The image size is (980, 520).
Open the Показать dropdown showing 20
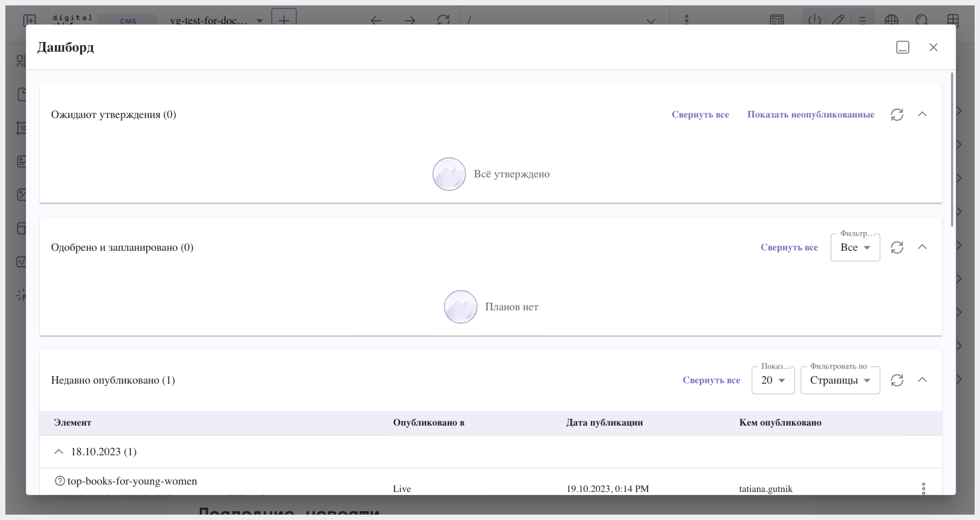click(x=773, y=380)
